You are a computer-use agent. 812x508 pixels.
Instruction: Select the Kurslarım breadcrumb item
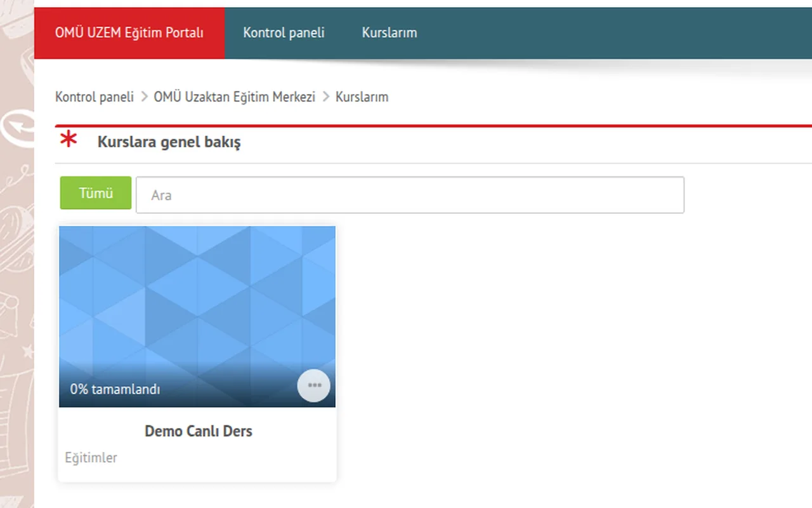[x=362, y=97]
